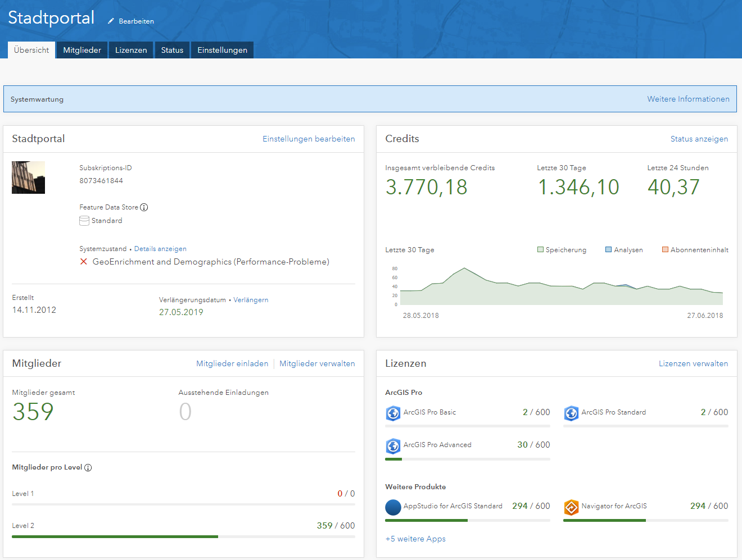The width and height of the screenshot is (742, 560).
Task: Click the Analysen legend swatch
Action: pos(608,249)
